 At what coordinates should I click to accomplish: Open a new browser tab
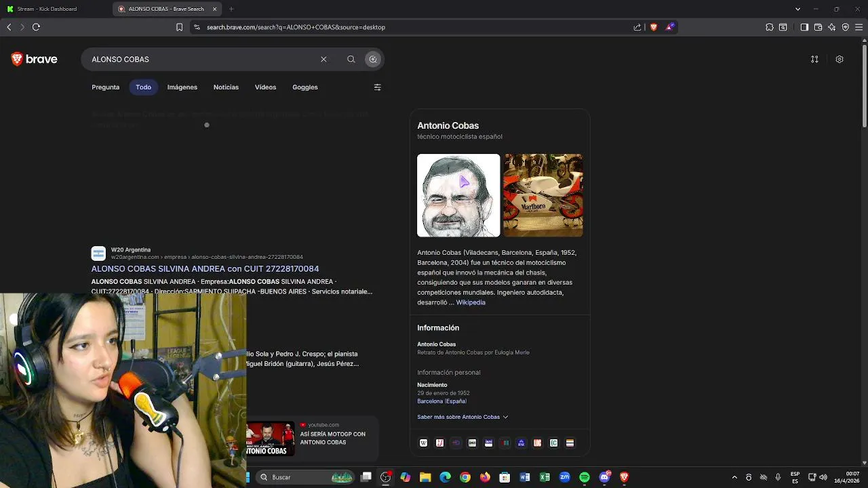click(x=231, y=9)
